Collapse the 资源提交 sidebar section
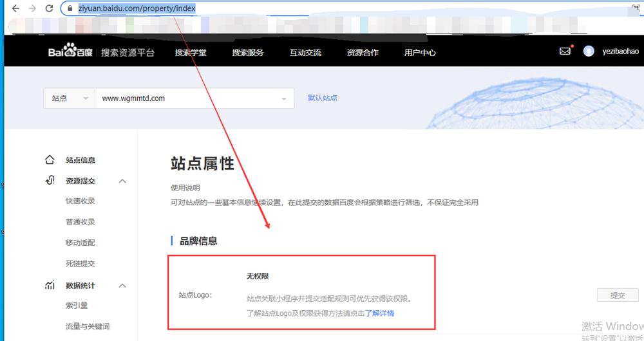Screen dimensions: 644x341 (122, 181)
